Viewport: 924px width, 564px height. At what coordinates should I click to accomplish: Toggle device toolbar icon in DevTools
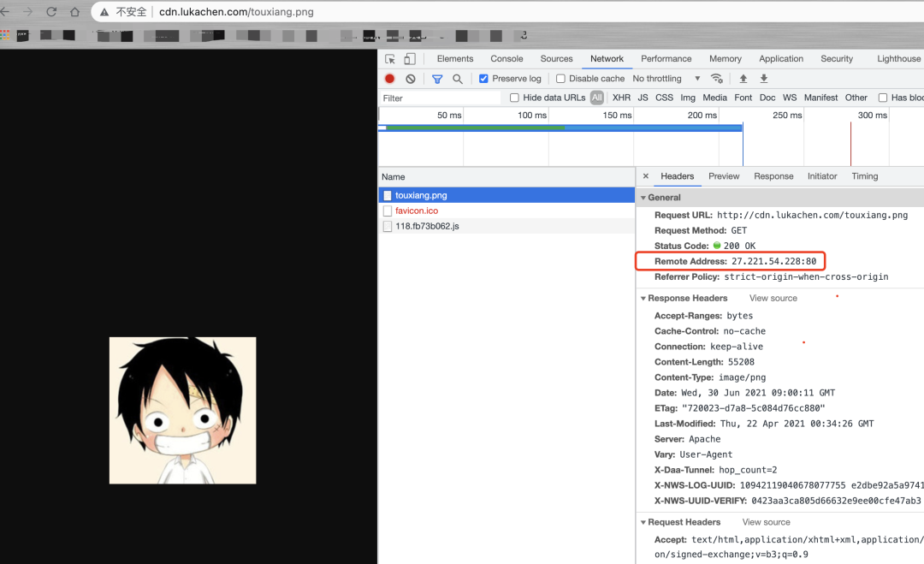tap(410, 59)
